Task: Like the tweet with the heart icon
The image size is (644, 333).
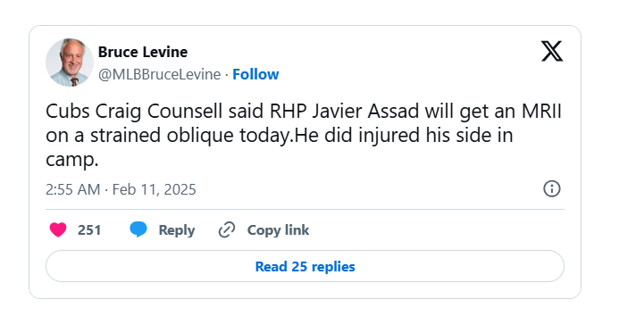Action: pyautogui.click(x=58, y=229)
